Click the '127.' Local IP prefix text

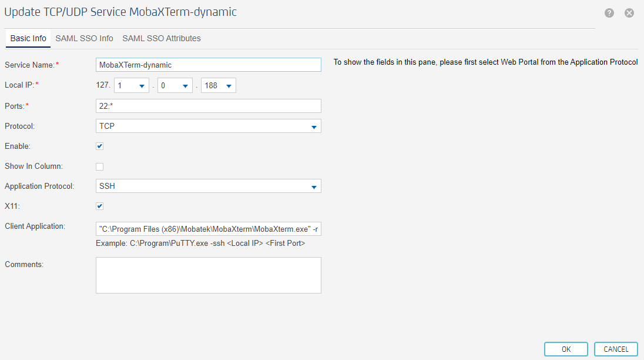[x=103, y=85]
